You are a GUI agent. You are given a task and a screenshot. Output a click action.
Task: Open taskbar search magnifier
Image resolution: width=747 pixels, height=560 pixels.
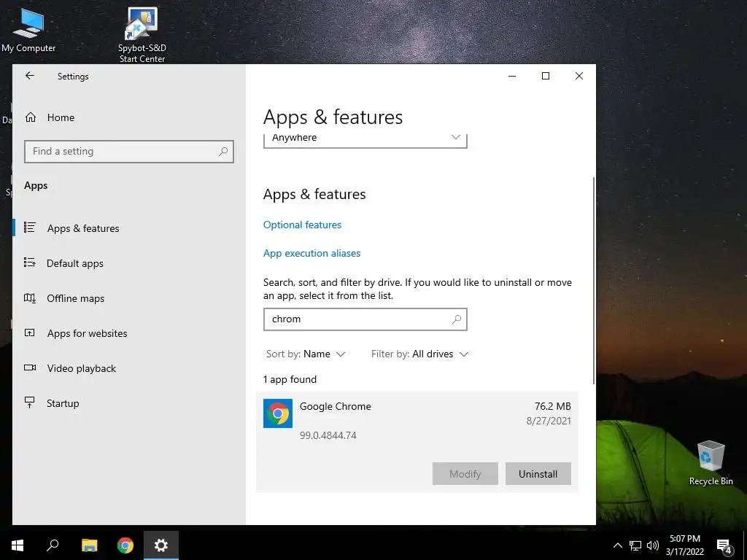click(53, 545)
